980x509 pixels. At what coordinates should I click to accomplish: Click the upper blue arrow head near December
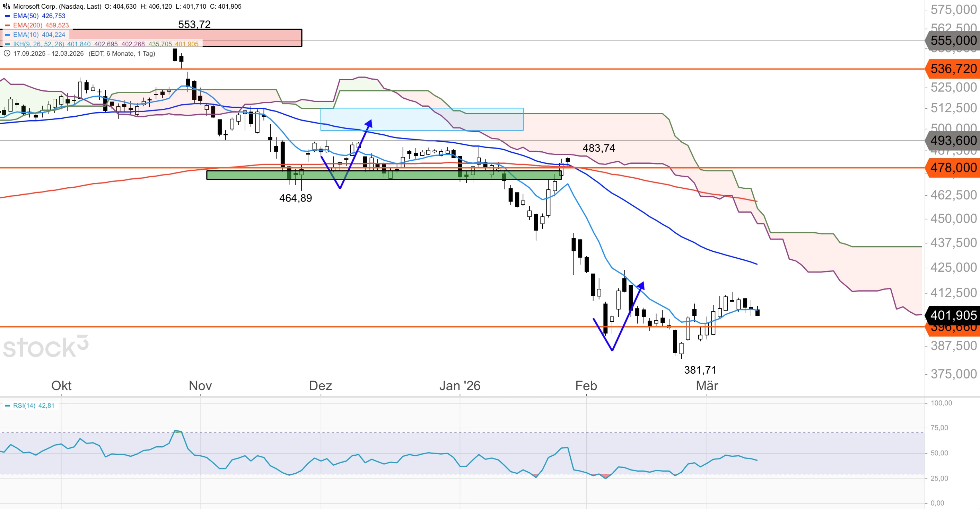(369, 124)
